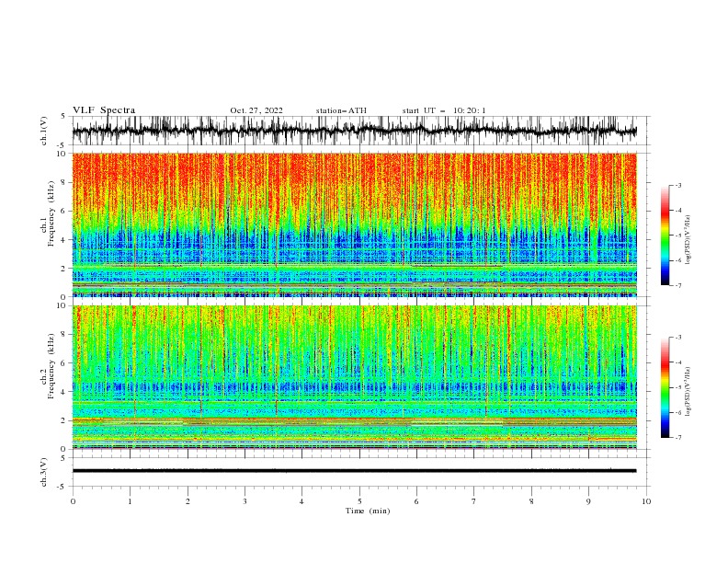Click the "10" tick ending the Time axis
This screenshot has width=728, height=563.
[646, 501]
